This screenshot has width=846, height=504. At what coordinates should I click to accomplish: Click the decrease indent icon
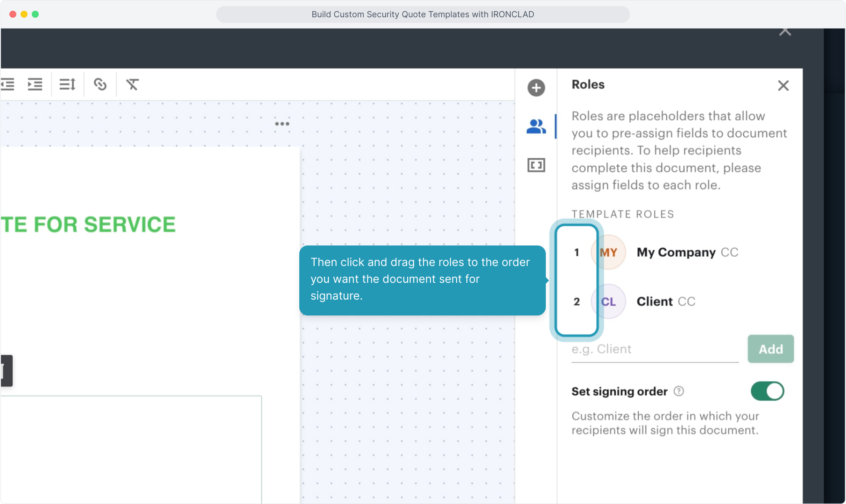click(x=8, y=84)
